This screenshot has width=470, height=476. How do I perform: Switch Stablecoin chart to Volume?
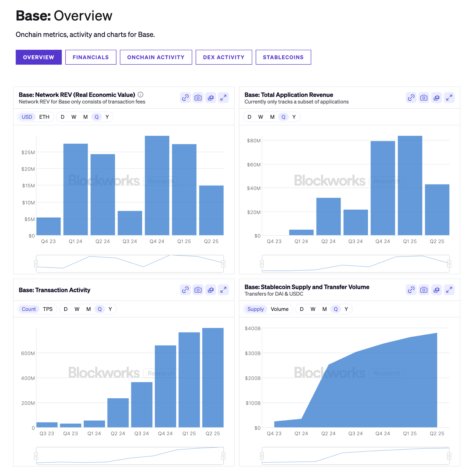(279, 309)
